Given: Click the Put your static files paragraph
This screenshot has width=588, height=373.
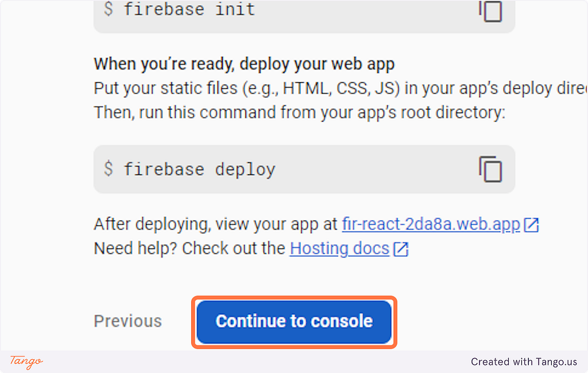Looking at the screenshot, I should 341,89.
